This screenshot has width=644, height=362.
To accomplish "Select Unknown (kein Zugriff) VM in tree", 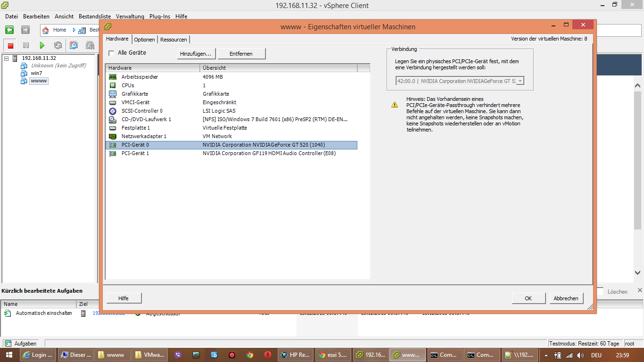I will [x=58, y=66].
